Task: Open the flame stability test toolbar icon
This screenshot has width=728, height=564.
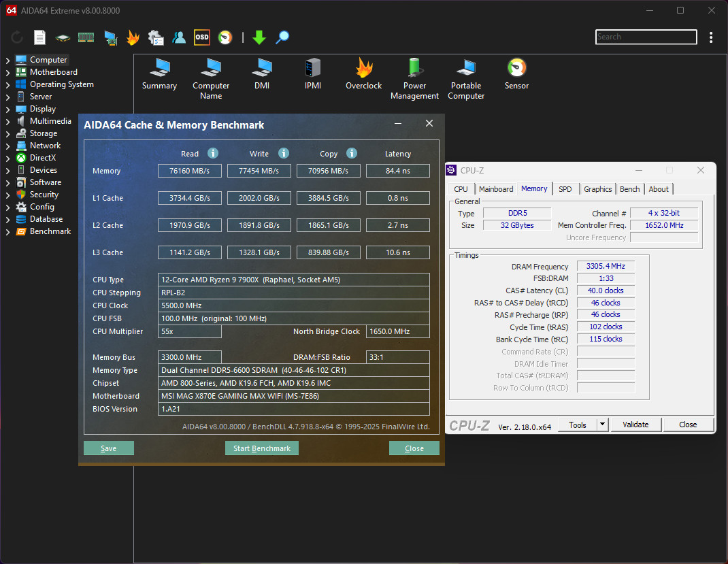Action: pyautogui.click(x=133, y=37)
